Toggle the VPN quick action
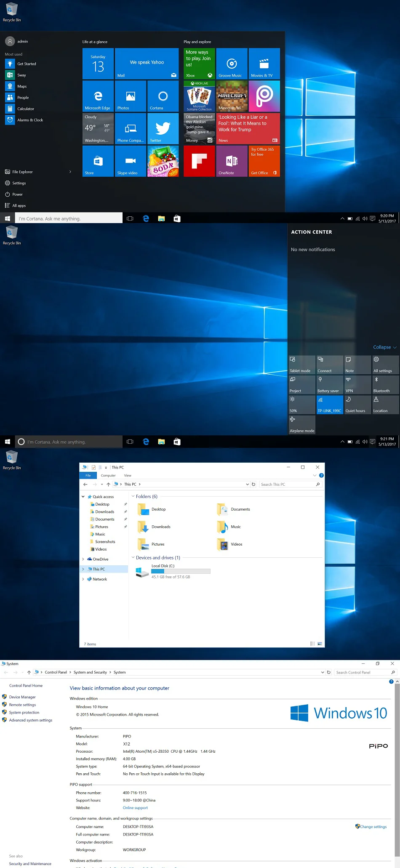Viewport: 400px width, 868px height. pyautogui.click(x=357, y=384)
